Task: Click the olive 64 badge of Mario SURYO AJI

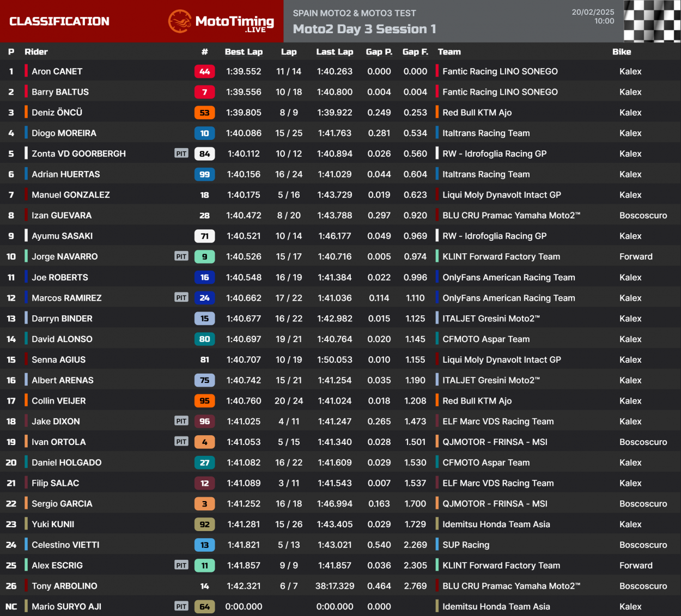Action: coord(204,606)
